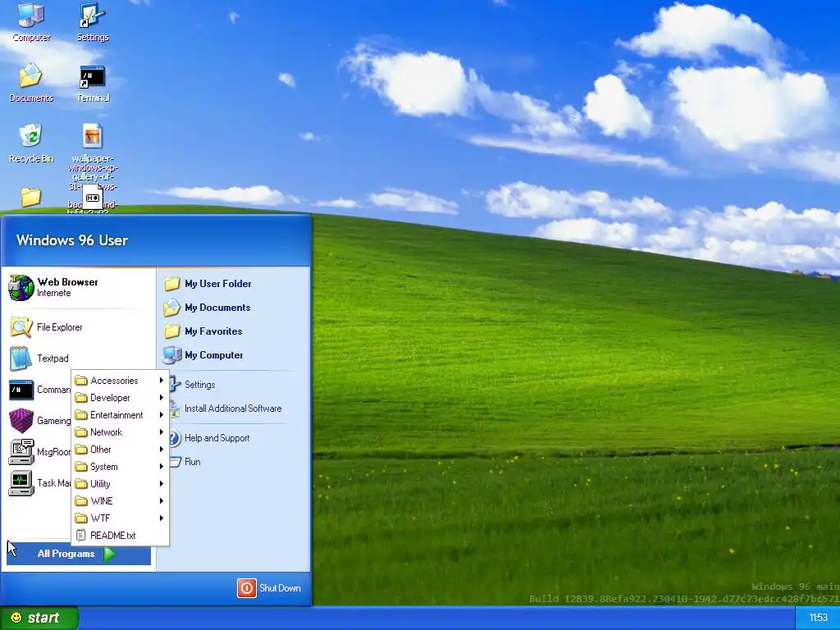Select the markdown file icon on desktop

point(92,198)
